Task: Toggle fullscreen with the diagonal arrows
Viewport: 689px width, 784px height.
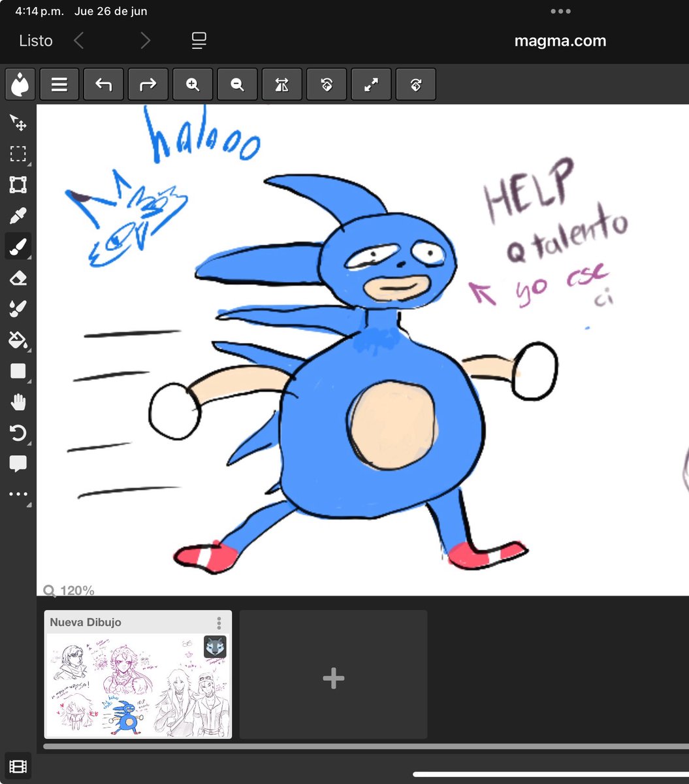Action: [371, 84]
